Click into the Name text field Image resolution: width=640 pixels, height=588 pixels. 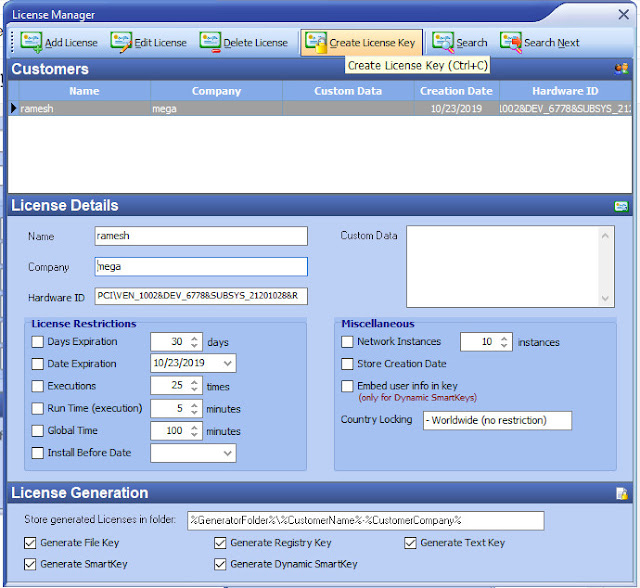pos(201,236)
